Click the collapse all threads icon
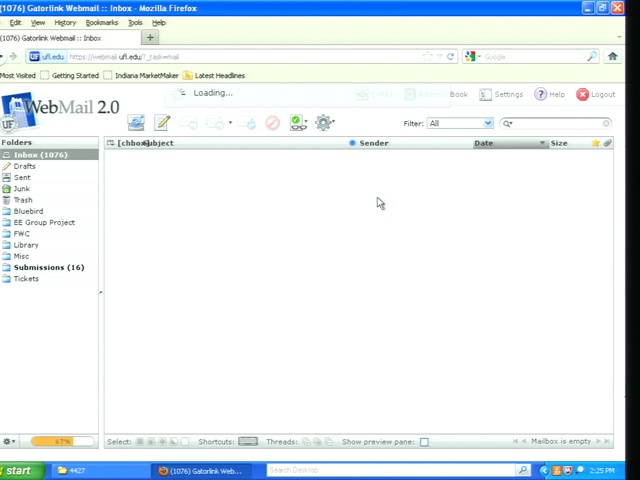 pos(329,442)
